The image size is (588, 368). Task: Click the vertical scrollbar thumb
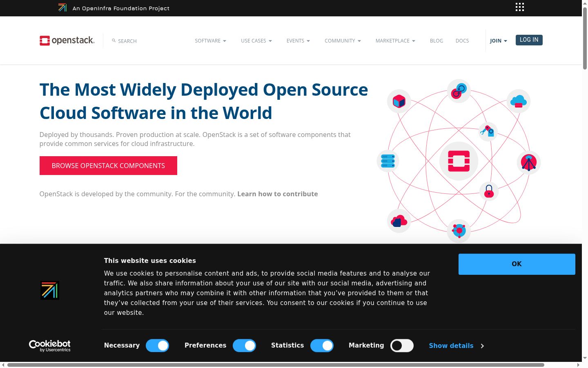pyautogui.click(x=585, y=38)
